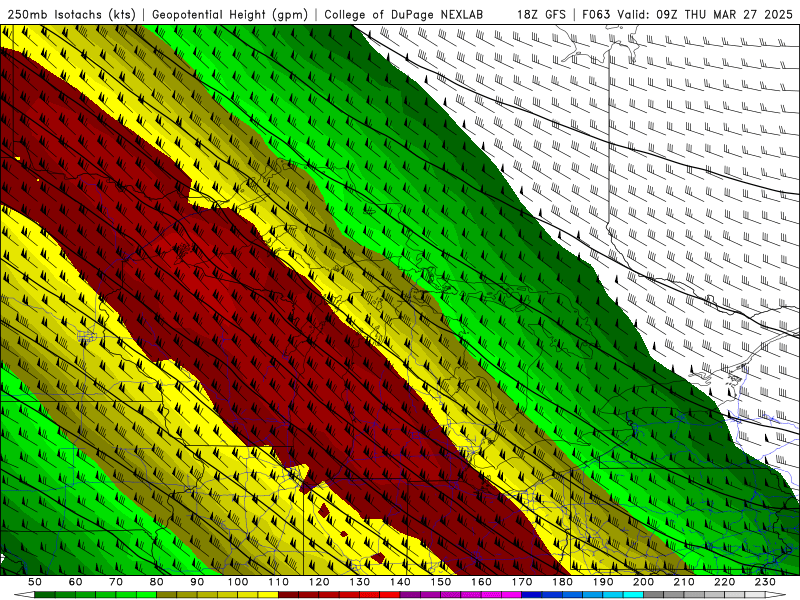Click the 160 label on the color scale
Viewport: 800px width, 600px height.
pyautogui.click(x=481, y=582)
